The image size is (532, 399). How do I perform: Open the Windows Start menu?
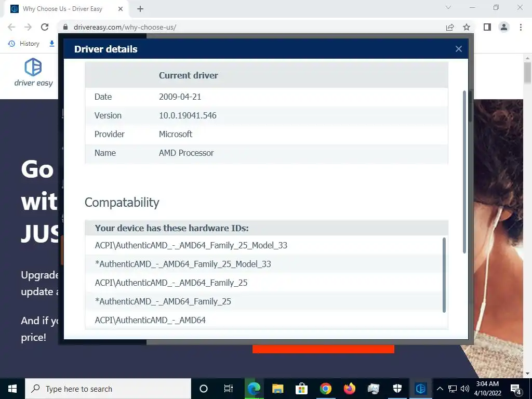[12, 389]
